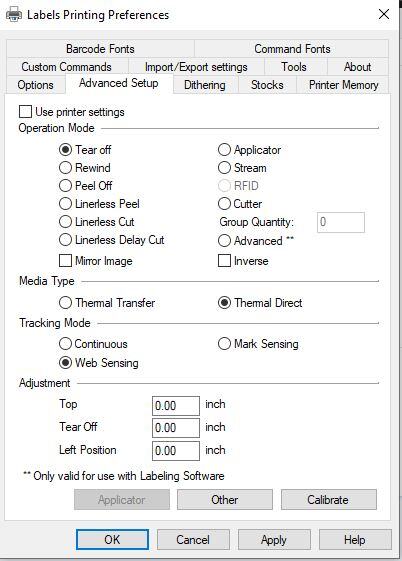This screenshot has height=561, width=402.
Task: Go to the Barcode Fonts tab
Action: coord(100,49)
